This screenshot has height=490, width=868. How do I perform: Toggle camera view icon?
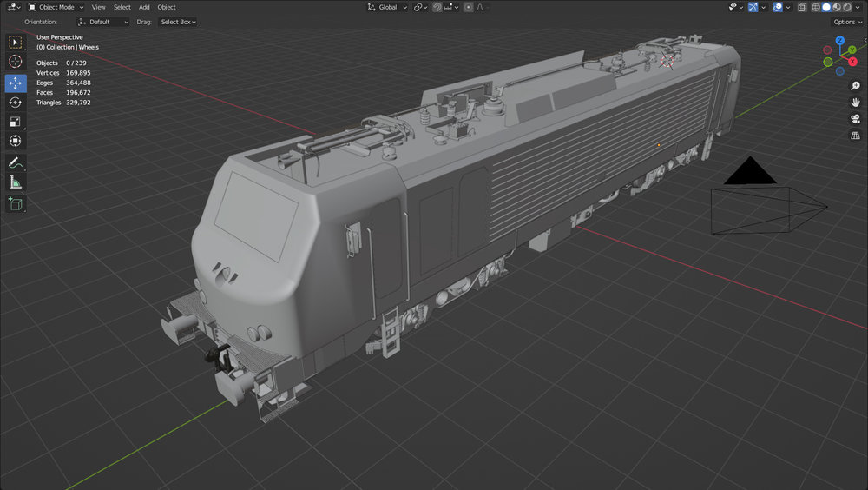pyautogui.click(x=855, y=119)
